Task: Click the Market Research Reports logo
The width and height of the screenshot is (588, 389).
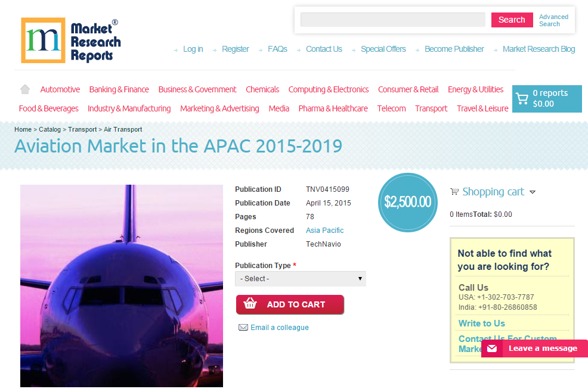Action: tap(70, 39)
